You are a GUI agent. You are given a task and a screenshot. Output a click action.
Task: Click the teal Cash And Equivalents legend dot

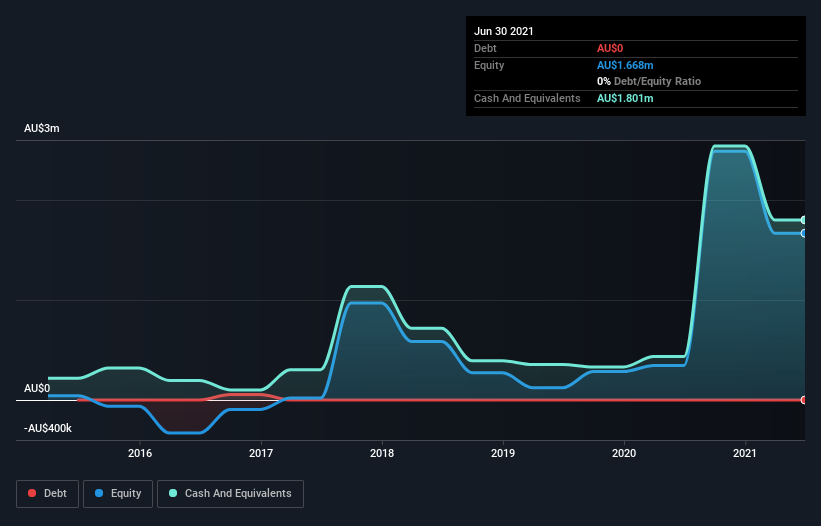tap(173, 493)
